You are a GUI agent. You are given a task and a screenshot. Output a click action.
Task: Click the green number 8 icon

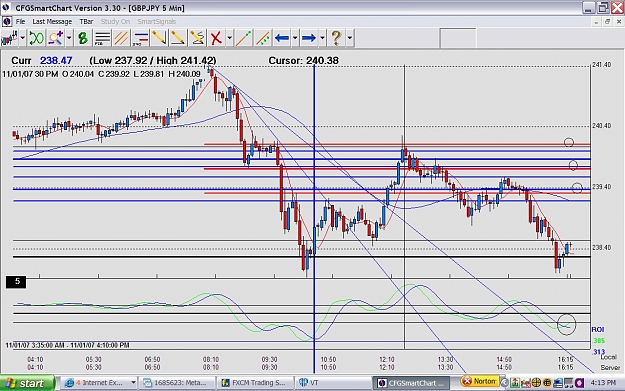[x=83, y=38]
